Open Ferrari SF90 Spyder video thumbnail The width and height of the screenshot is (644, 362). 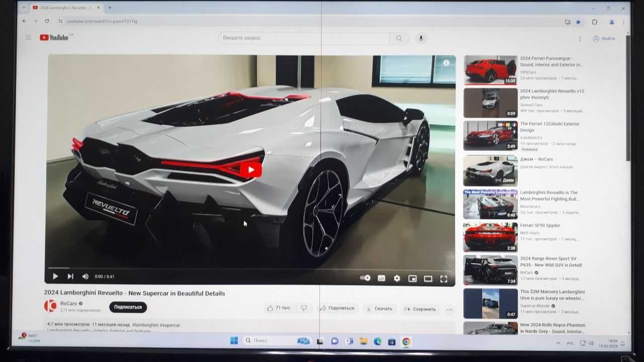491,237
